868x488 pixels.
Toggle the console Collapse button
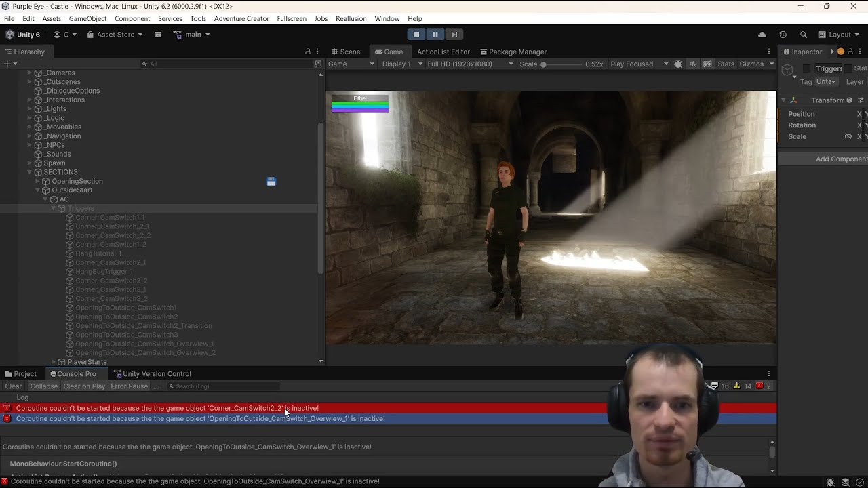pyautogui.click(x=44, y=386)
